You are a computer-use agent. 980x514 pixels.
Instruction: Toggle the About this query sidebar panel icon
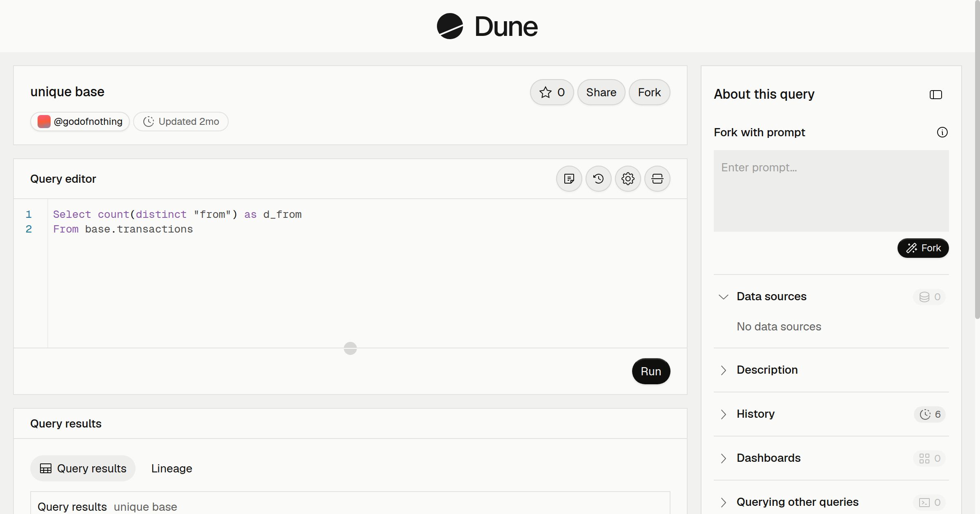(x=936, y=95)
